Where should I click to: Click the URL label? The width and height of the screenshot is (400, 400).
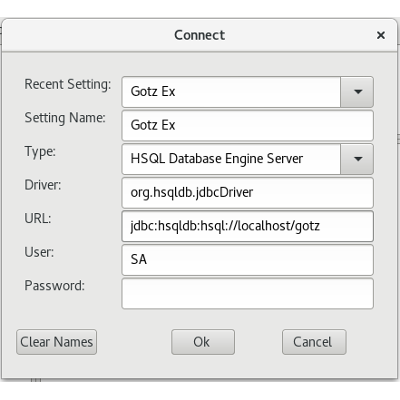tap(38, 219)
